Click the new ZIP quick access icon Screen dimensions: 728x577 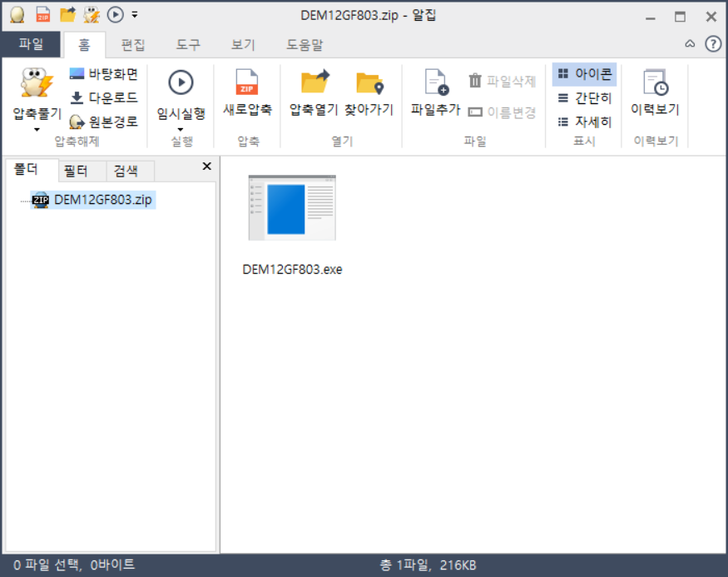(42, 15)
